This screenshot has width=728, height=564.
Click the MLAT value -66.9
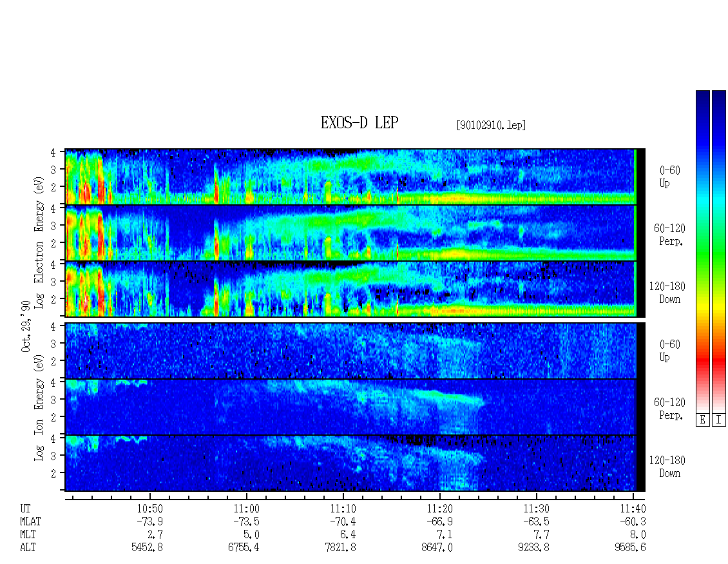[439, 521]
